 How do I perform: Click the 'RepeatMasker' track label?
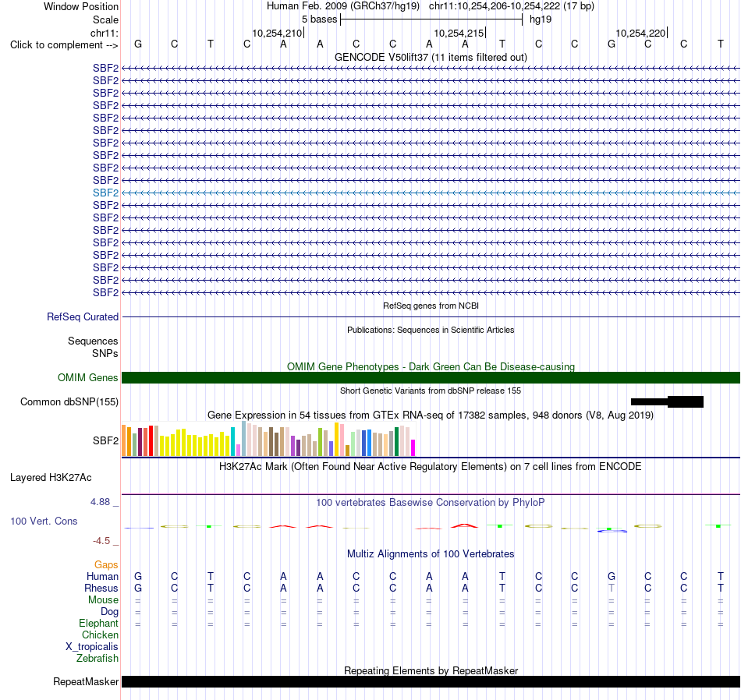pyautogui.click(x=86, y=681)
